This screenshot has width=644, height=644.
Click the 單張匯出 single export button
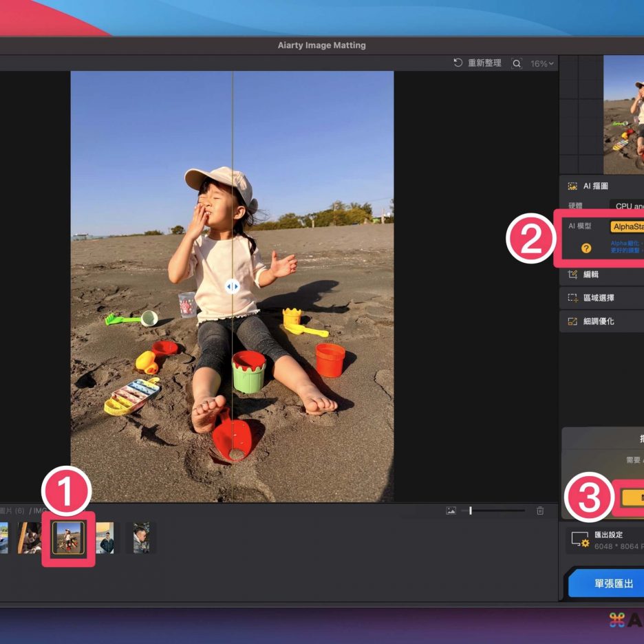(613, 583)
